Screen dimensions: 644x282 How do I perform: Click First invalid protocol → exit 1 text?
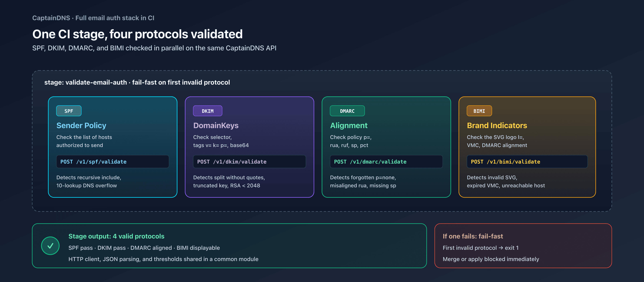click(480, 248)
